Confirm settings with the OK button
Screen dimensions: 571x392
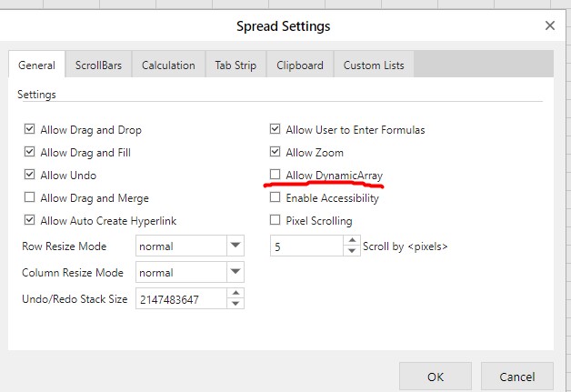[x=436, y=377]
